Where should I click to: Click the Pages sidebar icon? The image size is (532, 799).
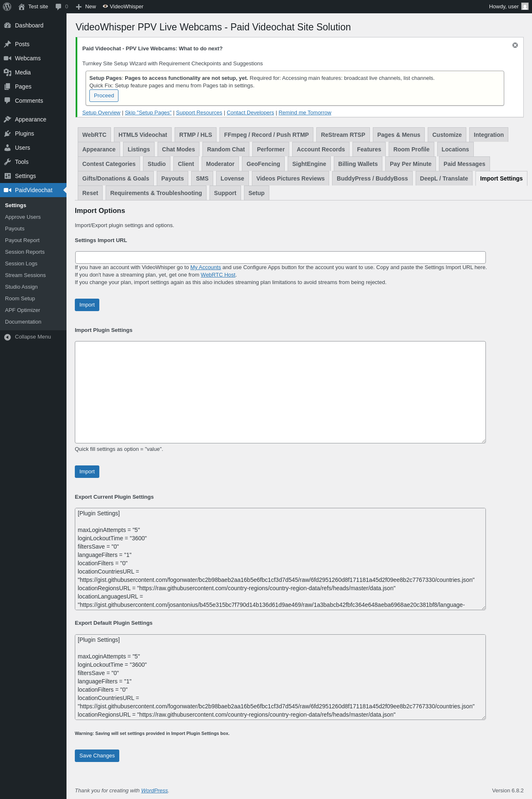pos(7,87)
